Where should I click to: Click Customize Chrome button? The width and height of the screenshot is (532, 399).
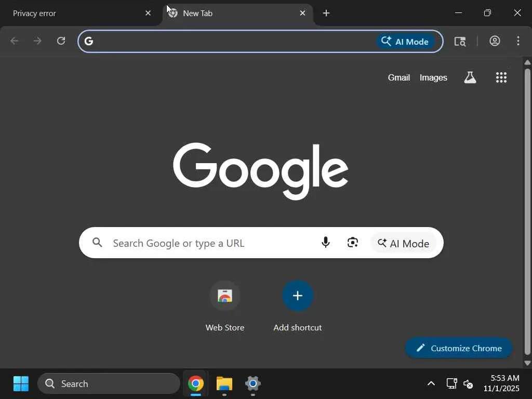pos(459,348)
